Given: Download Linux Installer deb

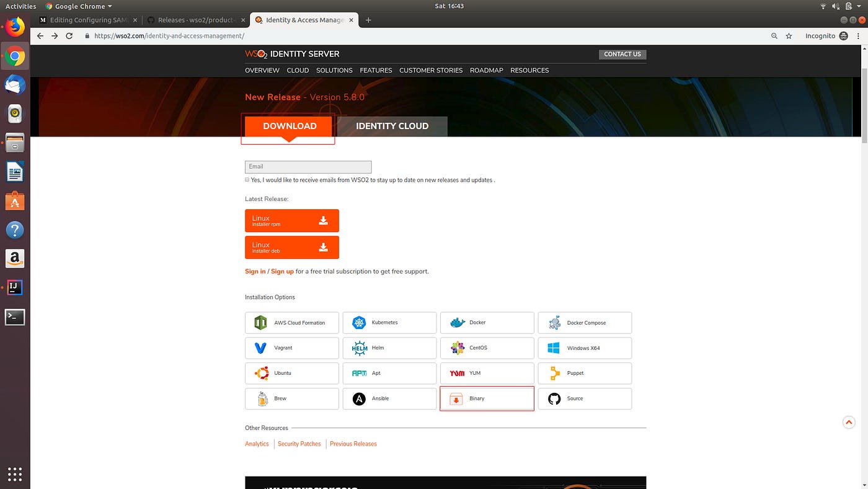Looking at the screenshot, I should click(292, 247).
